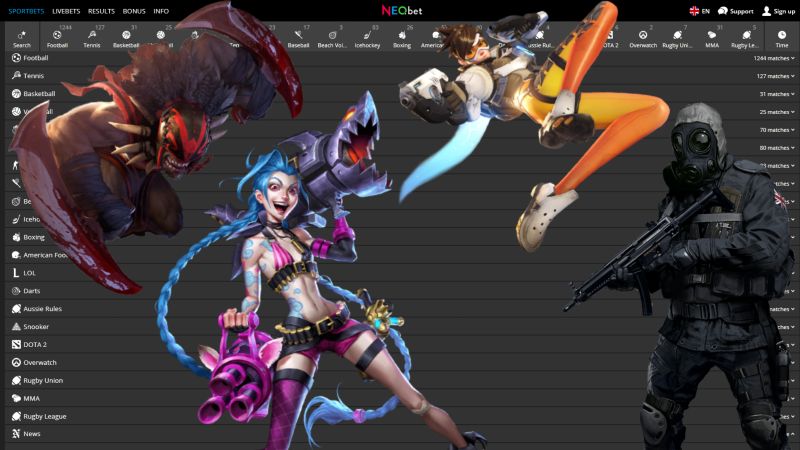Image resolution: width=800 pixels, height=450 pixels.
Task: Select Boxing in the top sports bar
Action: pos(402,38)
